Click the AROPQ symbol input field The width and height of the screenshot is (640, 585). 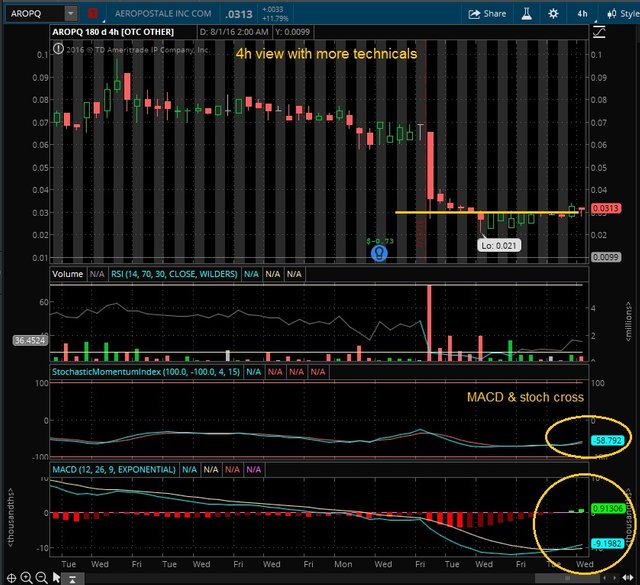coord(35,13)
